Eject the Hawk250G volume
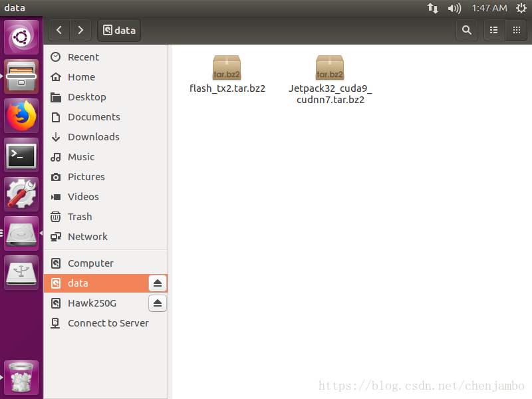This screenshot has height=399, width=532. (158, 303)
